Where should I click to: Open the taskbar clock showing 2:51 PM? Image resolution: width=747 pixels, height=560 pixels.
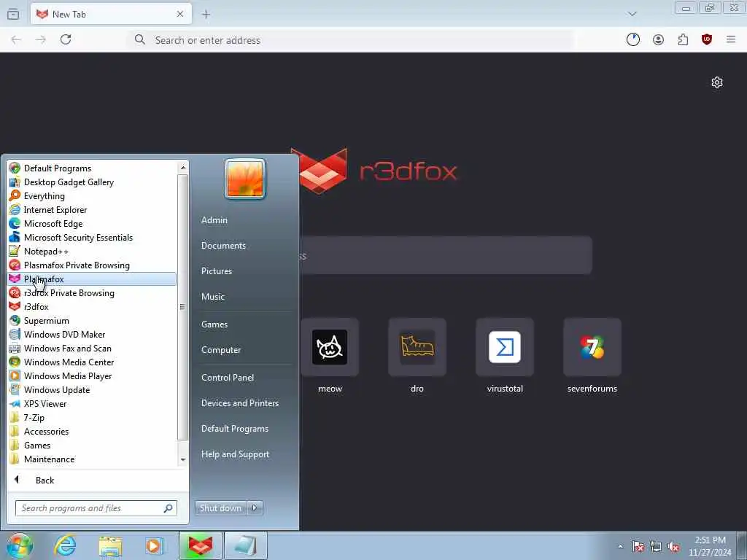(710, 546)
